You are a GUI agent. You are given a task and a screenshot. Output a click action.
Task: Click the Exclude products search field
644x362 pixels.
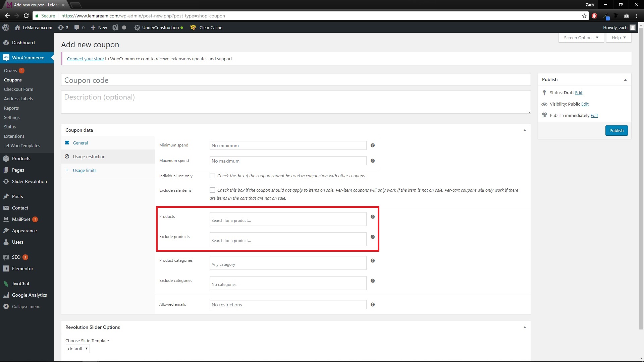pyautogui.click(x=288, y=239)
